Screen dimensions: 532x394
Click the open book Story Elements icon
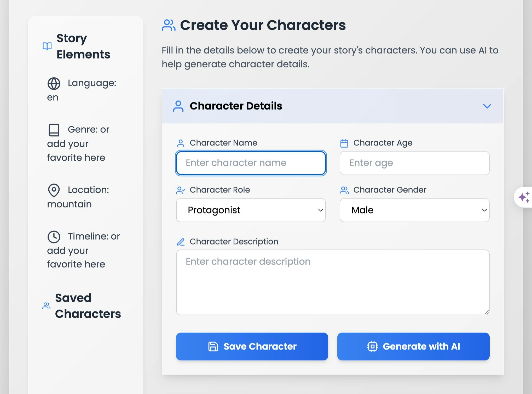47,46
